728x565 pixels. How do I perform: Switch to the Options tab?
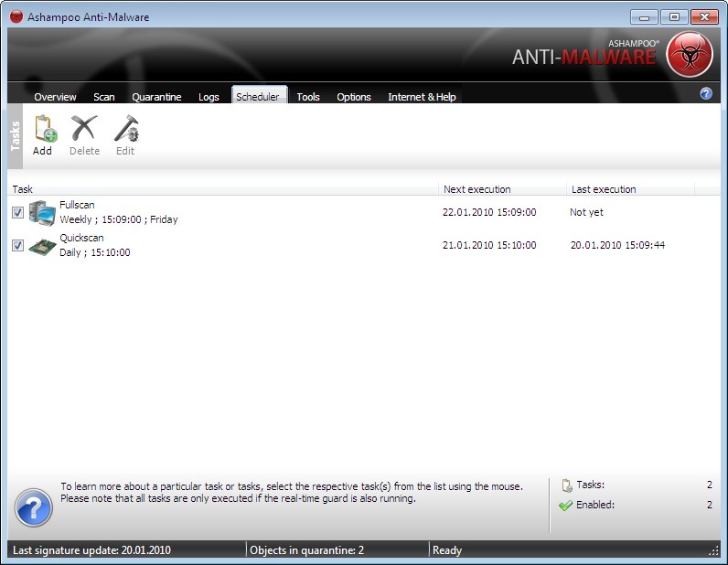coord(354,97)
